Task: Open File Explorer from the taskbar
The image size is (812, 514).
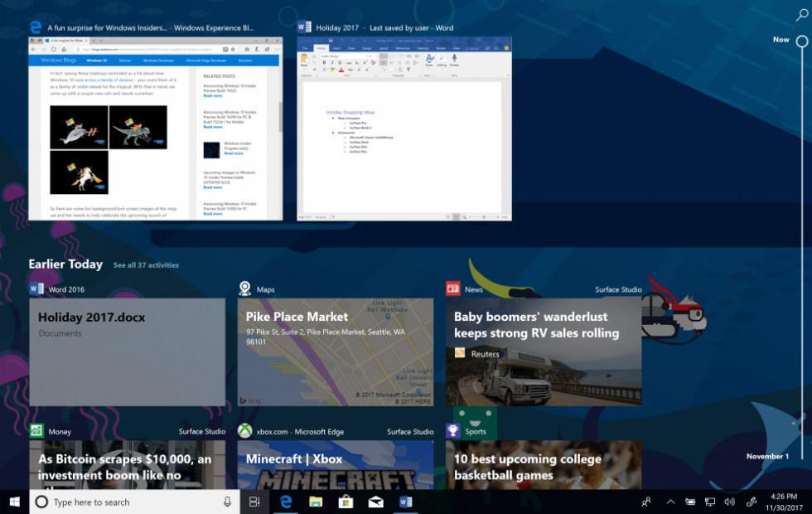Action: pyautogui.click(x=317, y=502)
